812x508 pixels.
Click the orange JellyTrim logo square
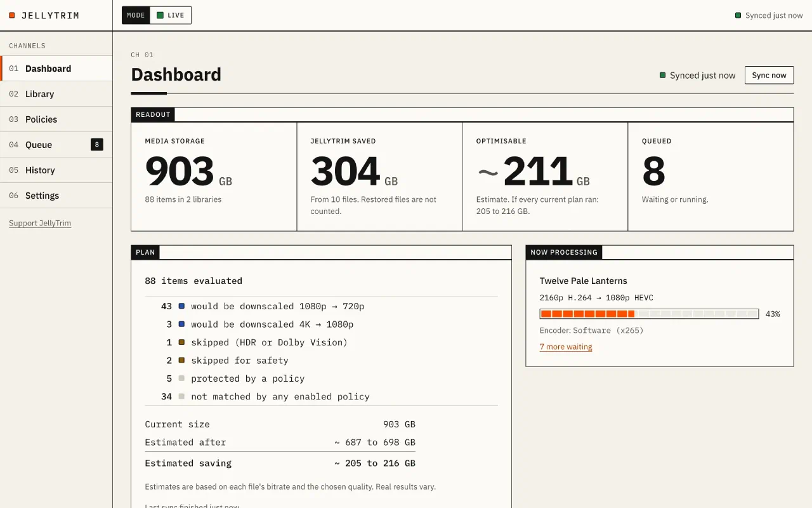(12, 15)
